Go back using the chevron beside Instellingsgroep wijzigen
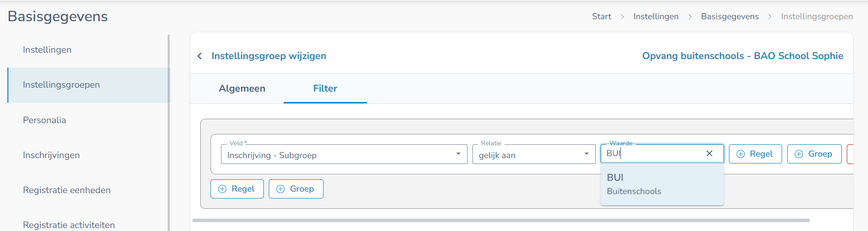The width and height of the screenshot is (868, 231). (200, 56)
